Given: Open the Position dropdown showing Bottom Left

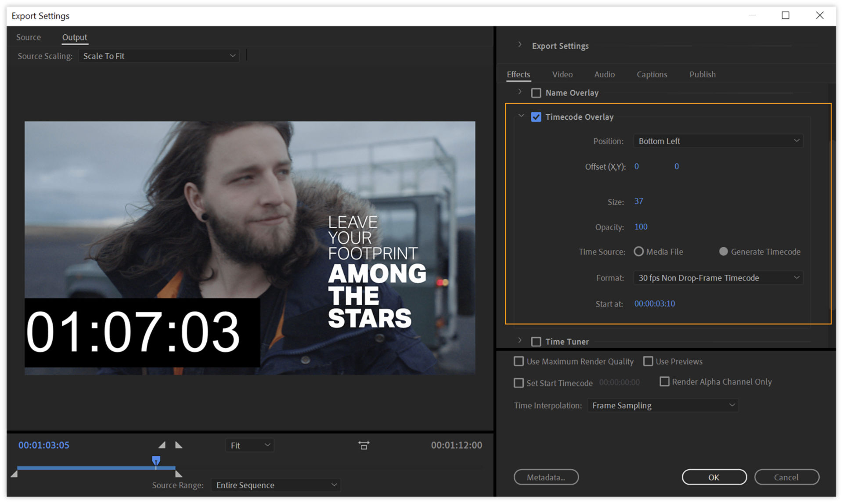Looking at the screenshot, I should click(717, 141).
